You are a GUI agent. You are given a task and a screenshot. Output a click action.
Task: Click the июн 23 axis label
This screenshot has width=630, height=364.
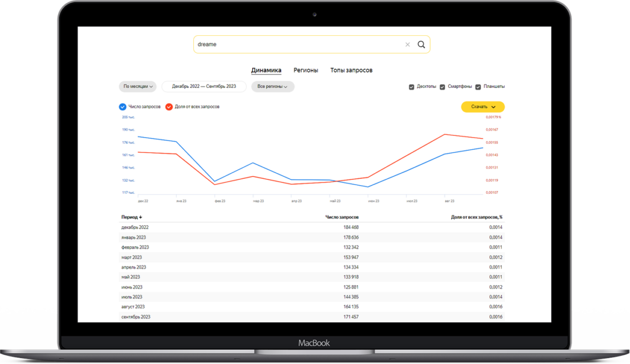click(374, 201)
